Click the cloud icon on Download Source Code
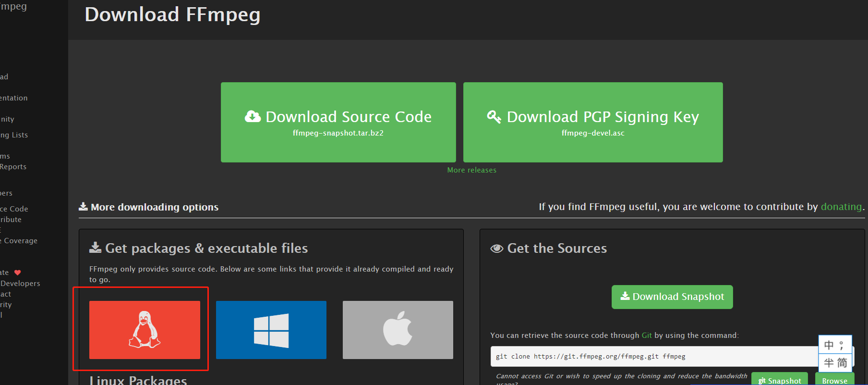 [x=253, y=116]
